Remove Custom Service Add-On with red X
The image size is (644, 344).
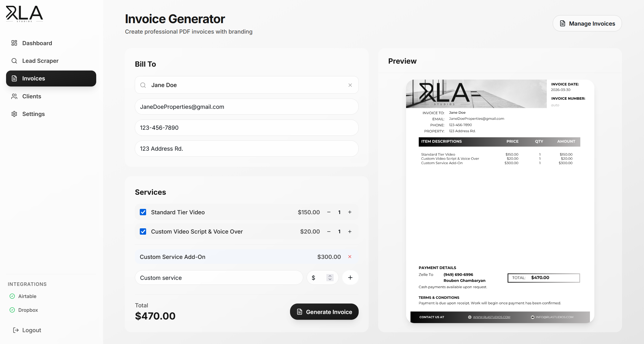pyautogui.click(x=350, y=257)
